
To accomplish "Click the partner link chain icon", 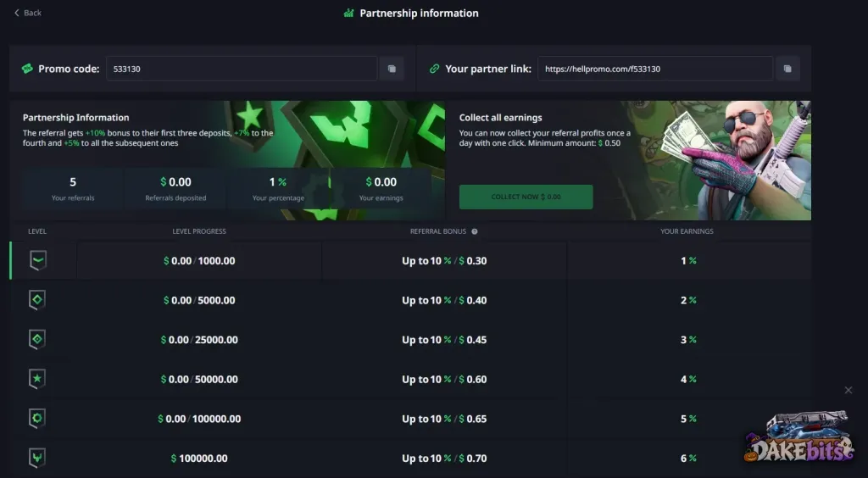I will click(x=435, y=69).
